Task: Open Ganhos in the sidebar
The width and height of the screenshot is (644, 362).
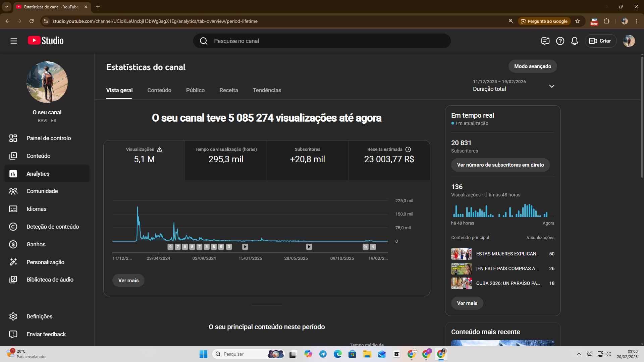Action: (36, 244)
